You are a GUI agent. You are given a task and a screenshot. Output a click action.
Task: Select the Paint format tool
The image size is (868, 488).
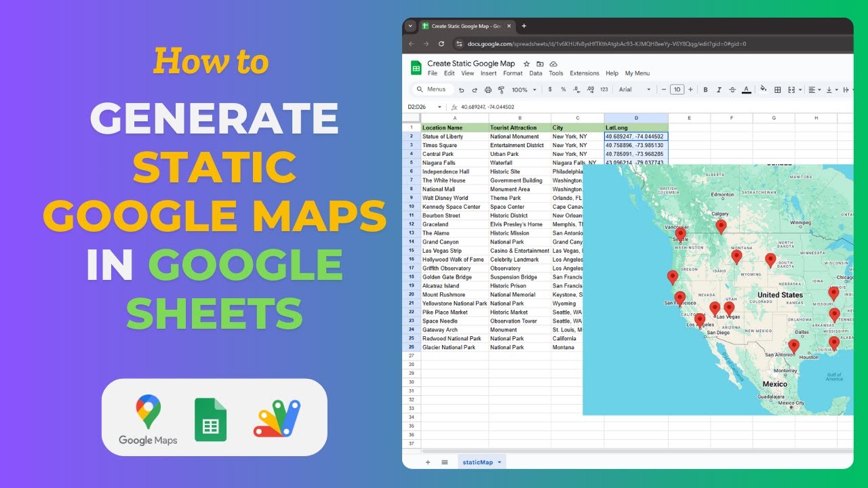pyautogui.click(x=501, y=89)
